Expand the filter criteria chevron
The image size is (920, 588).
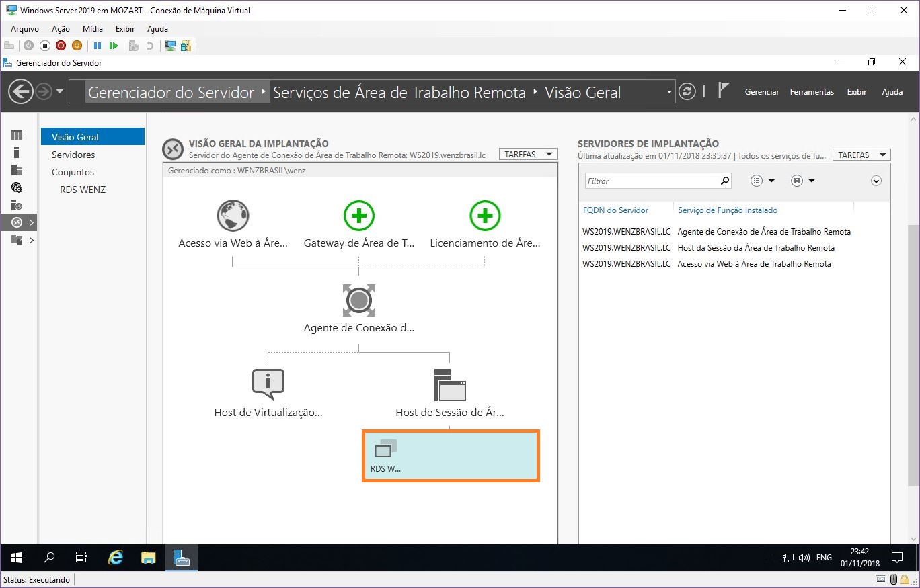[x=876, y=181]
